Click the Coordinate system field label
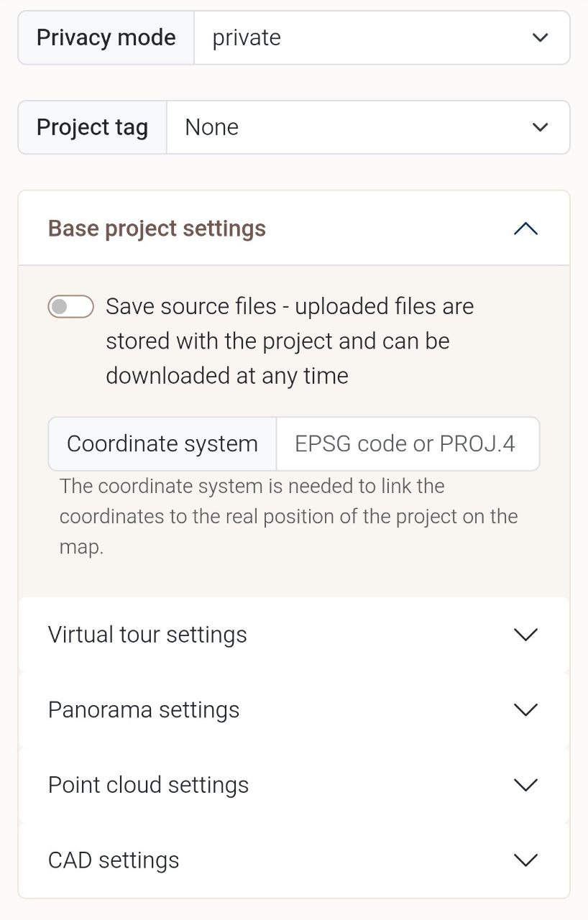Image resolution: width=588 pixels, height=920 pixels. 162,443
